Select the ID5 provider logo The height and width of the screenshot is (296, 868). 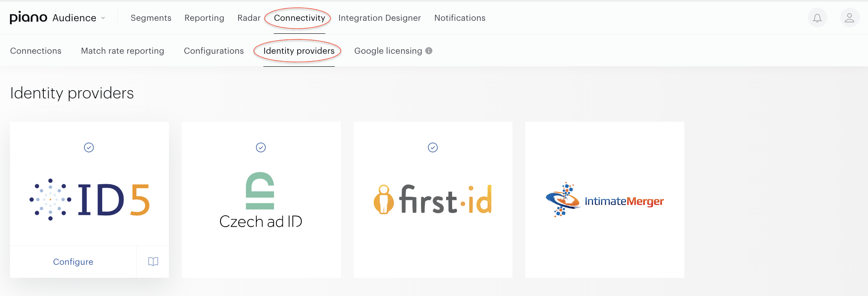coord(89,200)
